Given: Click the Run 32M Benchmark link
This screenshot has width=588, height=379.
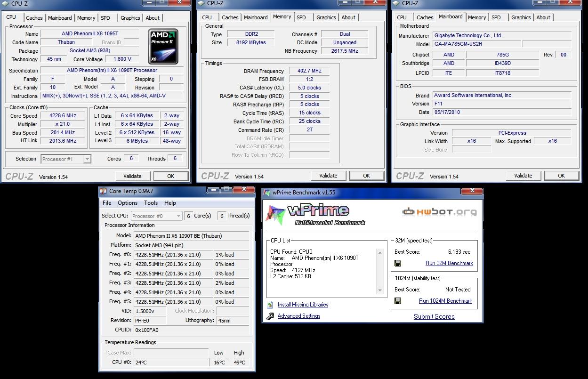Looking at the screenshot, I should point(449,263).
